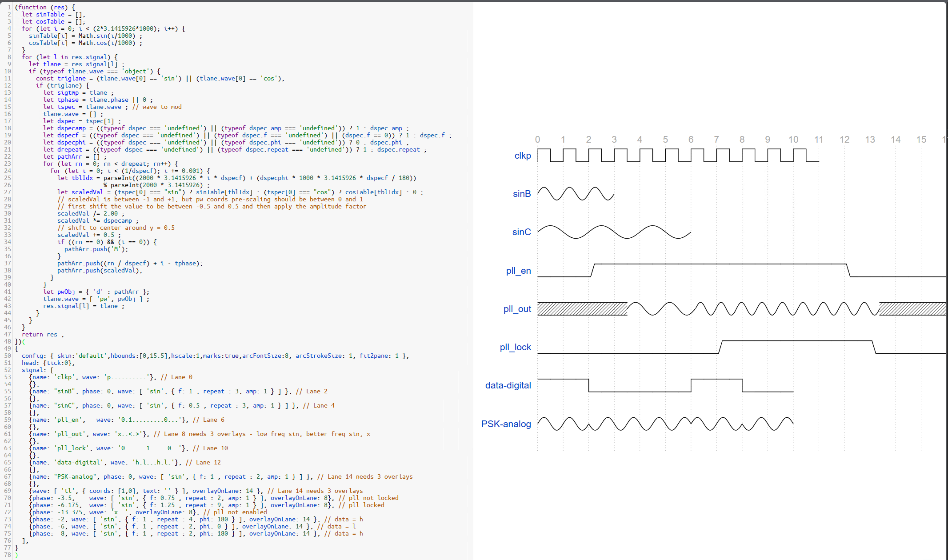
Task: Click the comment about Lane 8 overlays
Action: (262, 434)
